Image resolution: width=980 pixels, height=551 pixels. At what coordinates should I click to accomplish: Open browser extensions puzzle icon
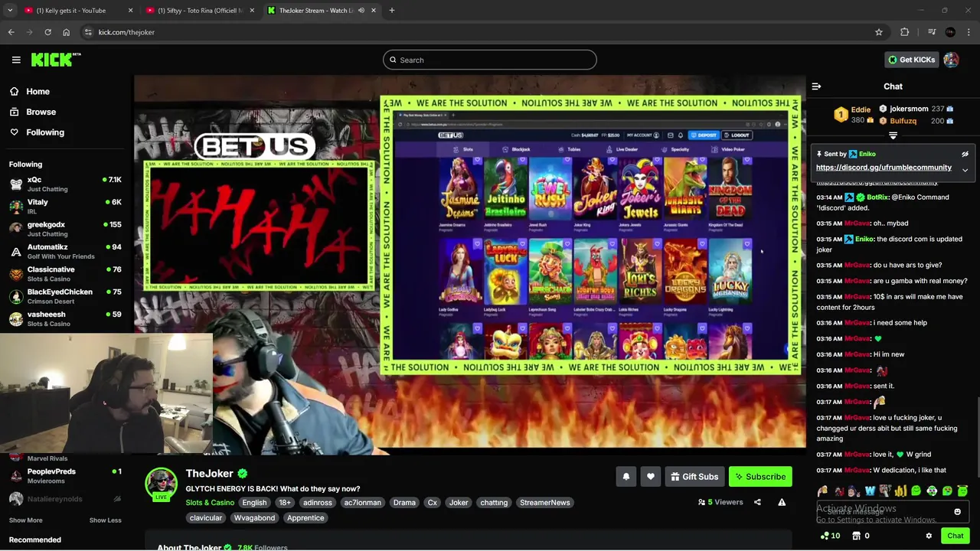pyautogui.click(x=905, y=32)
